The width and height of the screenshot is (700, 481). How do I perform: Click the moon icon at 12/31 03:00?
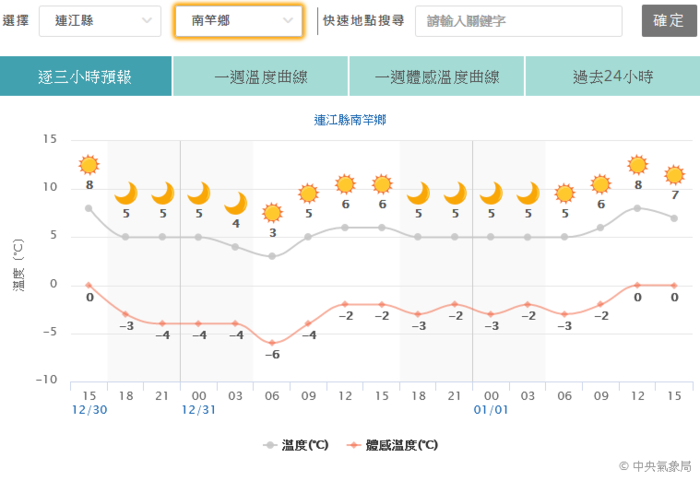[x=236, y=204]
